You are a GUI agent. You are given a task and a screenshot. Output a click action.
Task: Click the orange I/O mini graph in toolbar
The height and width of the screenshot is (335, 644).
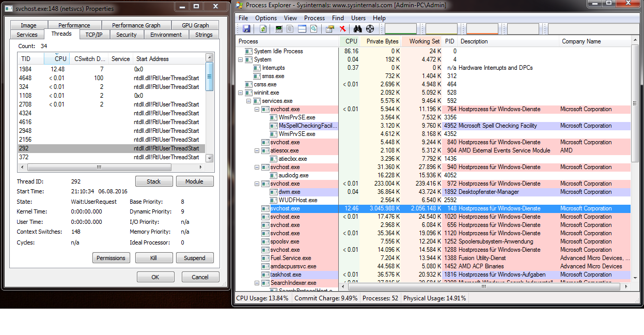click(x=482, y=29)
